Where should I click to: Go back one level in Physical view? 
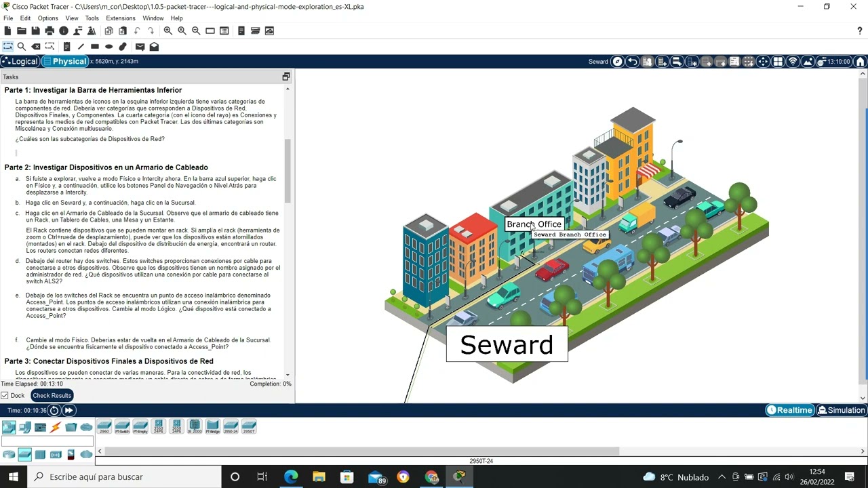632,62
